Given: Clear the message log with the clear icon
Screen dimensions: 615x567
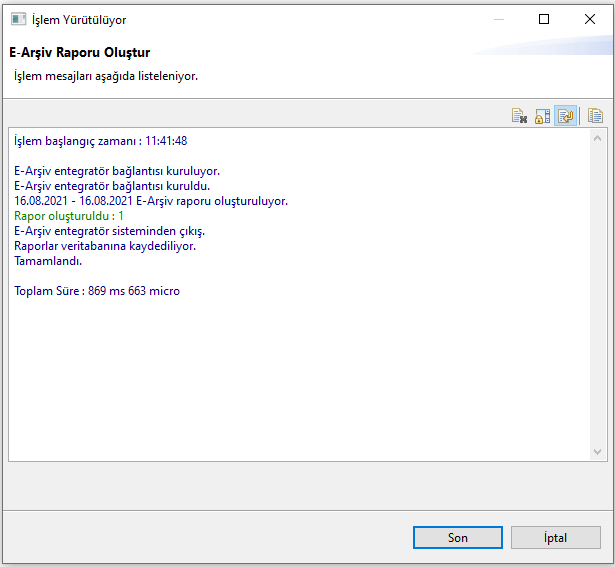Looking at the screenshot, I should click(x=519, y=116).
